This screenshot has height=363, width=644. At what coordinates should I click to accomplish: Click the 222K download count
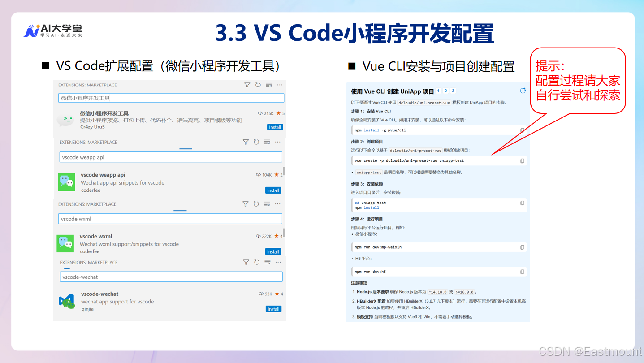click(264, 236)
